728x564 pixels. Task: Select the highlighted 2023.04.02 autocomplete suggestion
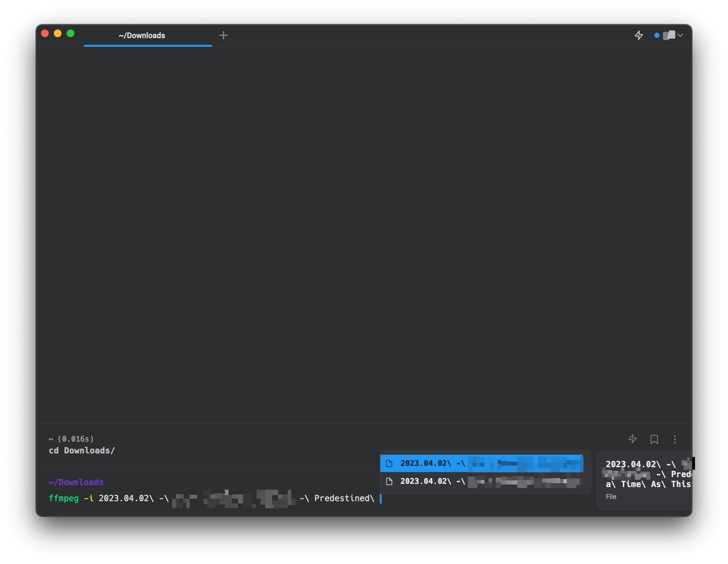[x=483, y=463]
